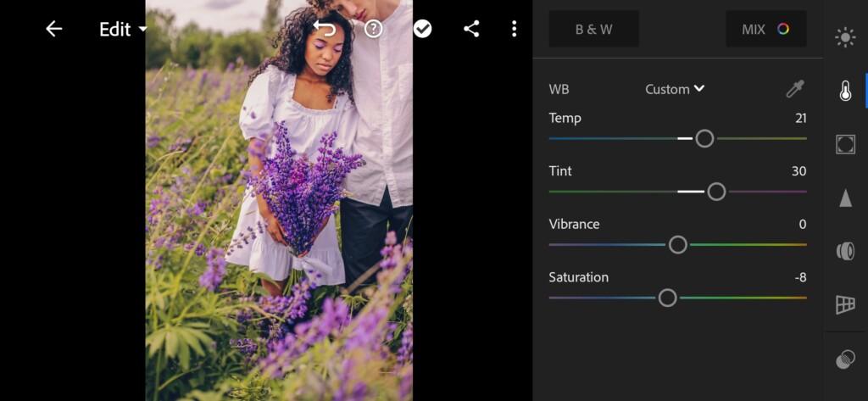This screenshot has width=868, height=401.
Task: Confirm edits with the checkmark icon
Action: [x=422, y=29]
